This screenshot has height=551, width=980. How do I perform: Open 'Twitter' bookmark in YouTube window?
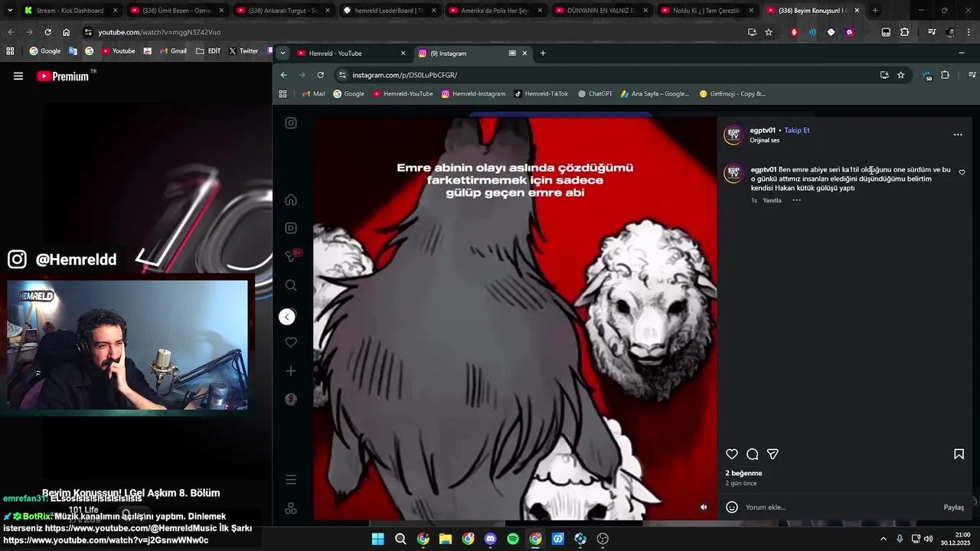(x=243, y=51)
